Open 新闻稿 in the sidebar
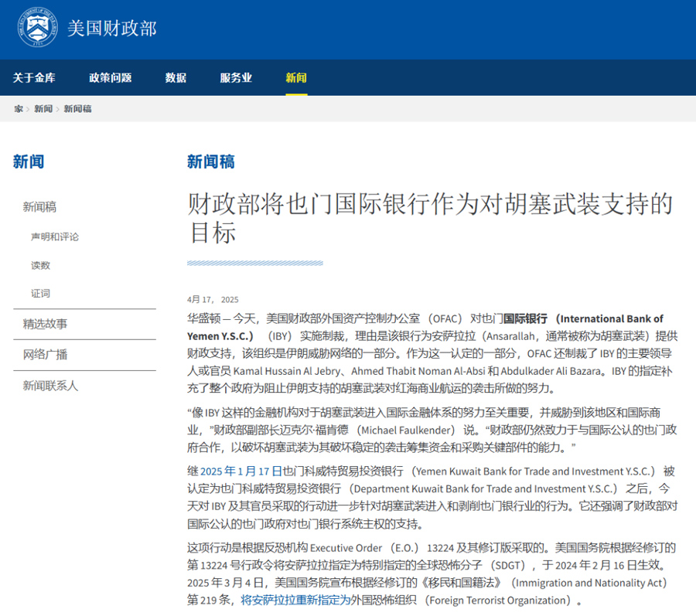 [39, 207]
